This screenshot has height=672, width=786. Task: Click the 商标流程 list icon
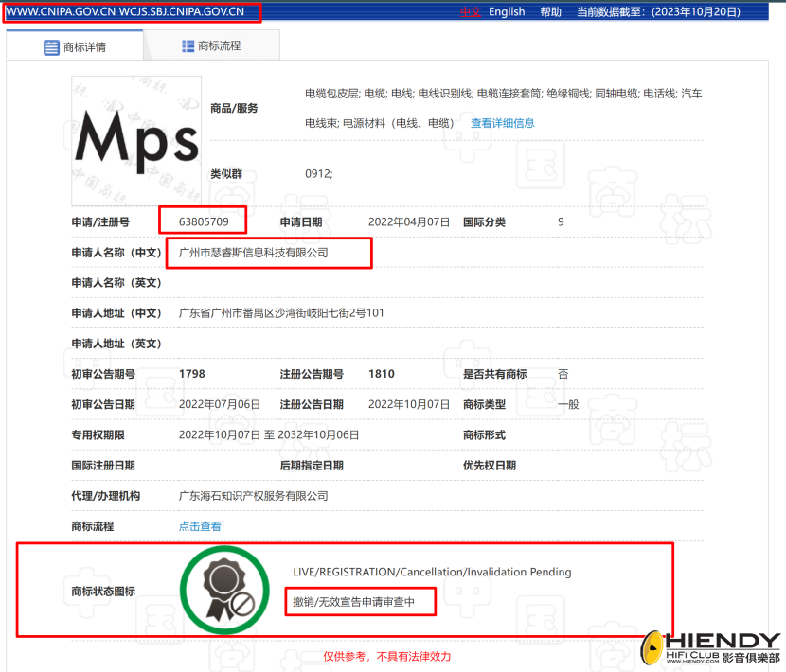[188, 46]
